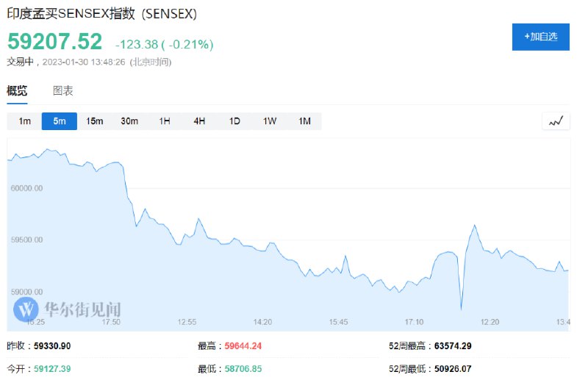Select the 1W interval
588x380 pixels.
[269, 121]
